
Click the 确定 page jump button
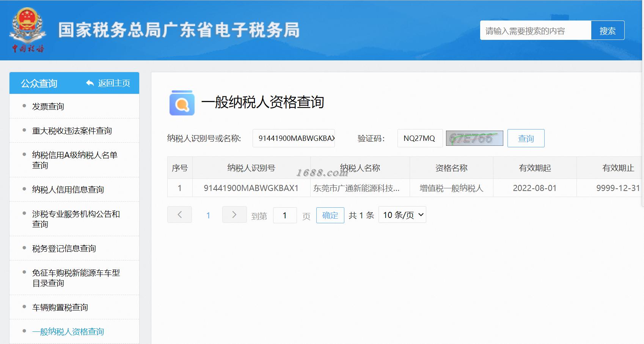pyautogui.click(x=330, y=215)
